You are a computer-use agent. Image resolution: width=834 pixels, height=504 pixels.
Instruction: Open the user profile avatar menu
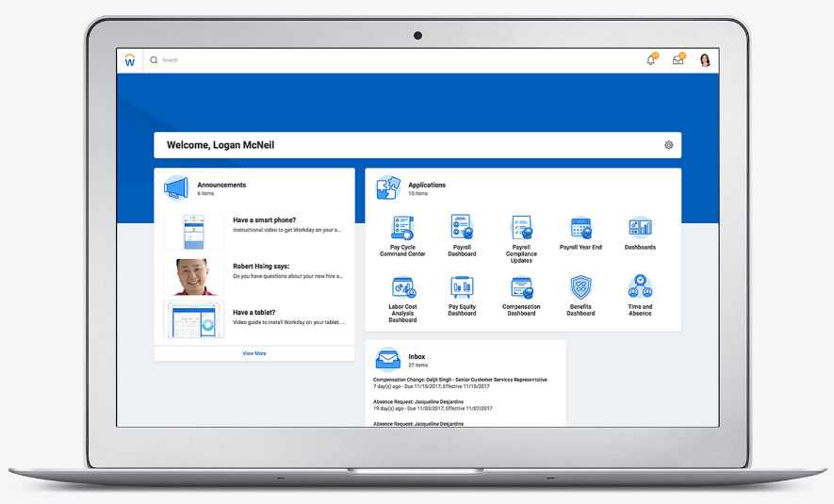coord(705,60)
